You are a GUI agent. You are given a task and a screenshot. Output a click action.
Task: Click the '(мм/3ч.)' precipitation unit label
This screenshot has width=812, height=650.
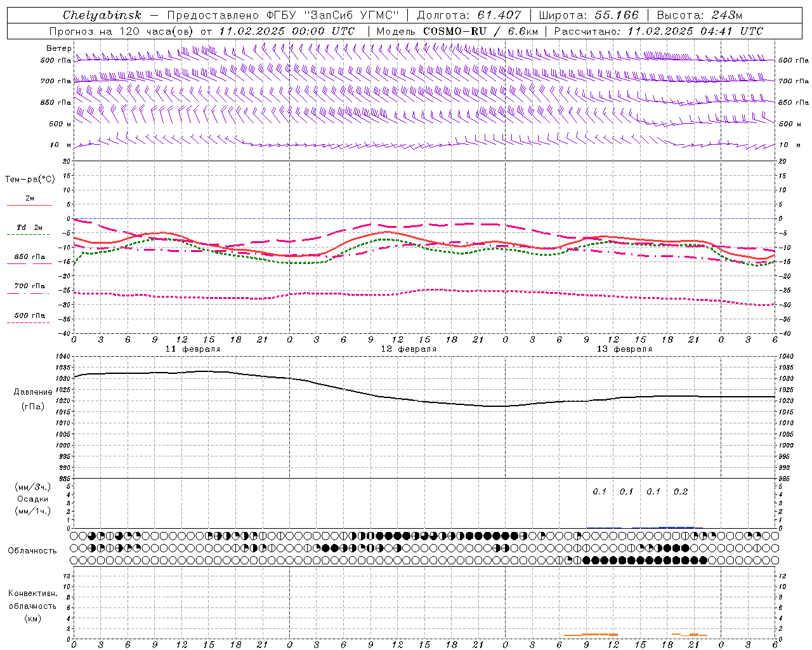point(33,487)
